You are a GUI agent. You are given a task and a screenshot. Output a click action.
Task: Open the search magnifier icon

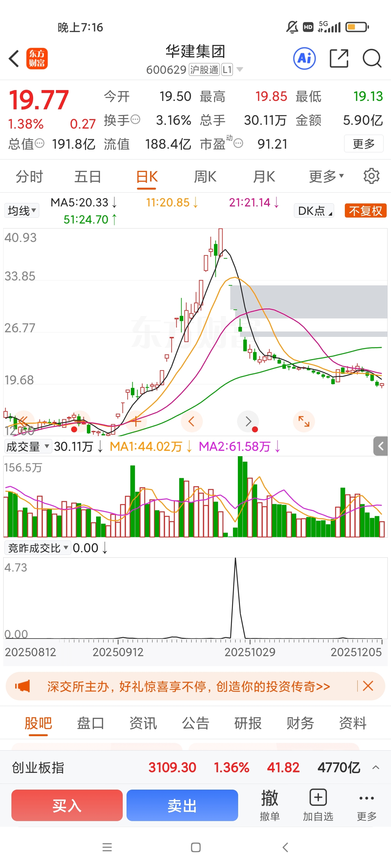pos(372,58)
